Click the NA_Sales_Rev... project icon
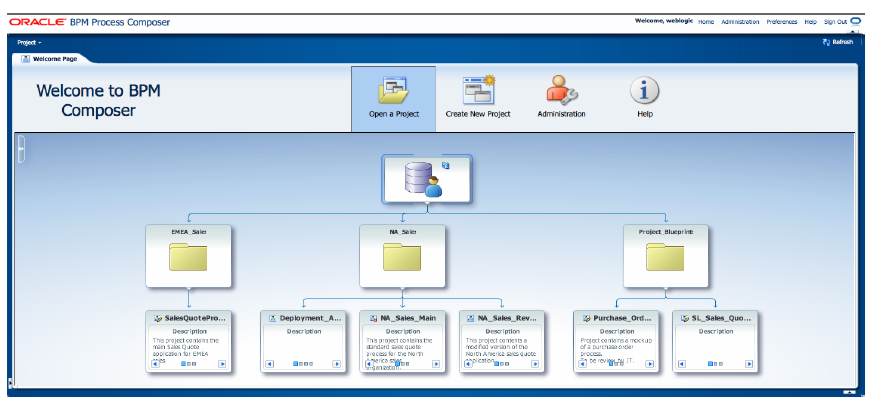 (x=470, y=318)
